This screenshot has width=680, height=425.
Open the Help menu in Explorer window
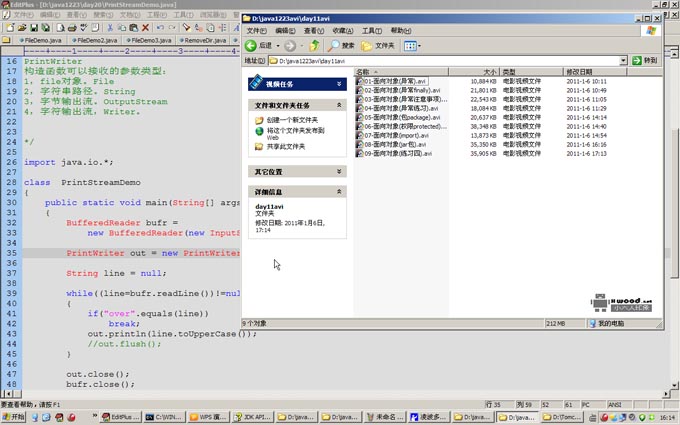(400, 30)
